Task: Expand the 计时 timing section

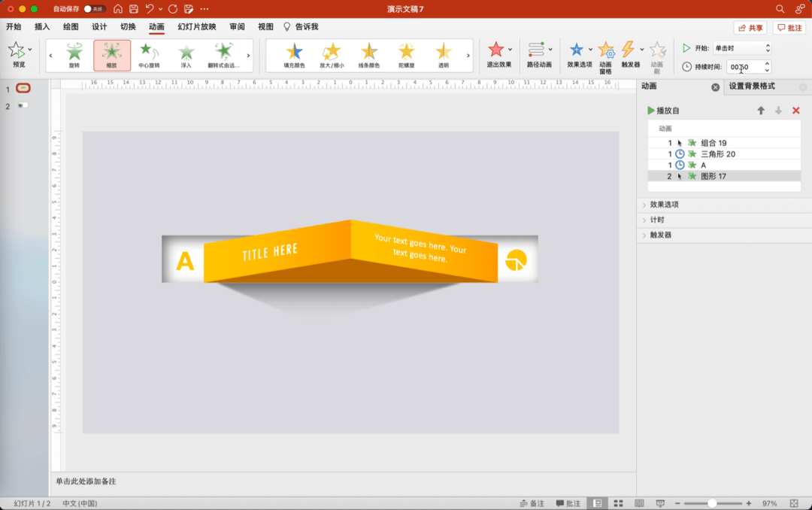Action: pyautogui.click(x=656, y=220)
